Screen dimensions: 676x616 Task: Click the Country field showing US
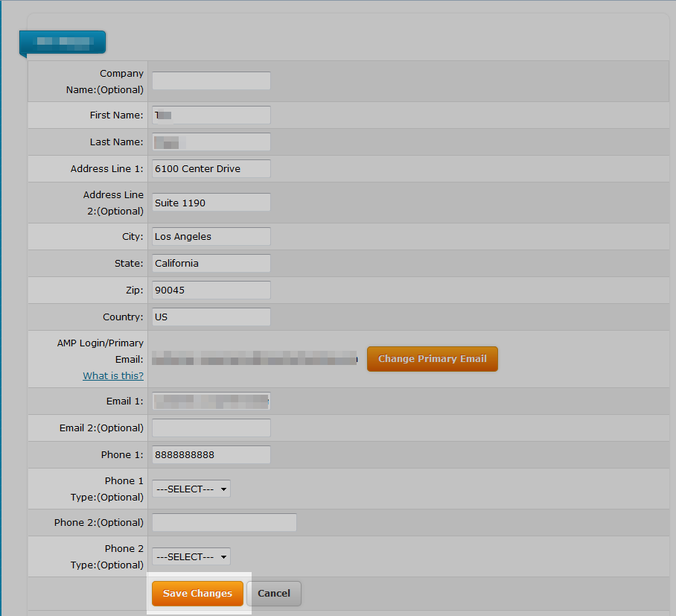click(x=211, y=317)
